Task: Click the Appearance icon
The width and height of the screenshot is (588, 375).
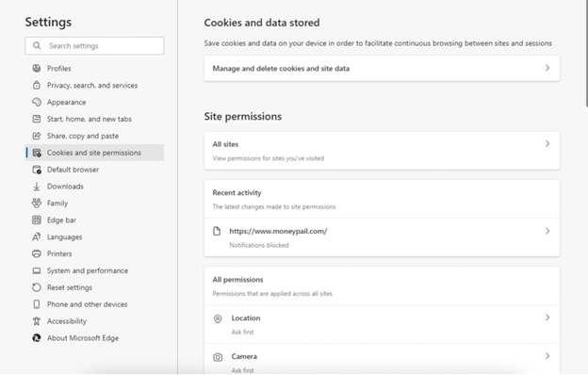Action: click(x=37, y=102)
